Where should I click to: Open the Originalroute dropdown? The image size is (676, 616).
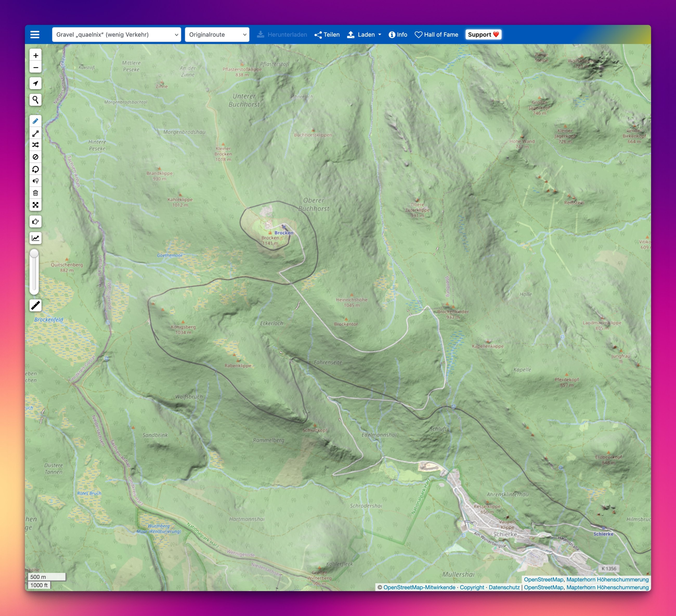point(217,35)
